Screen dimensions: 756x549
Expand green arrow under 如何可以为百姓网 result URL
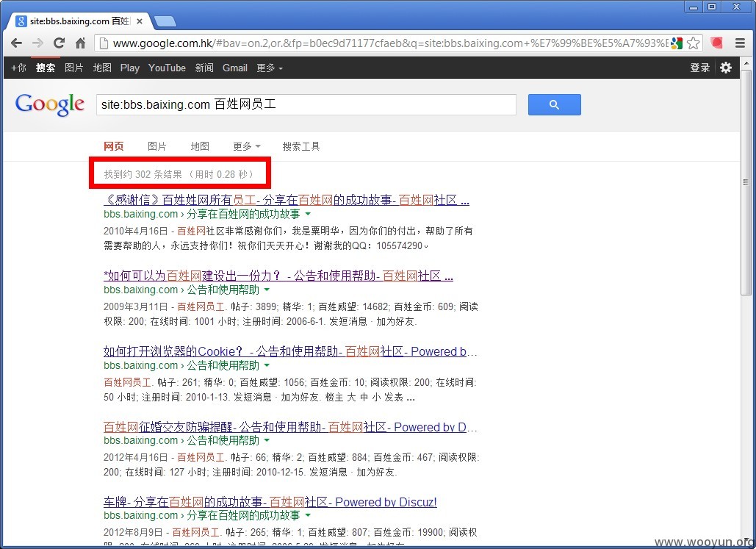(267, 290)
